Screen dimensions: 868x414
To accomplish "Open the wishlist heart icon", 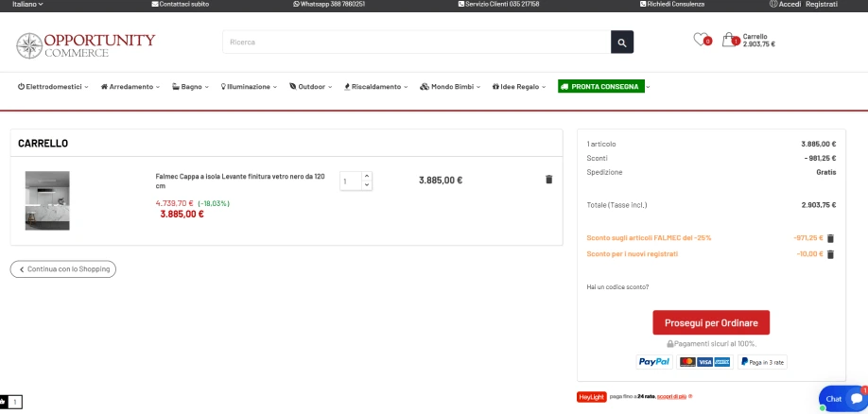I will pos(702,40).
